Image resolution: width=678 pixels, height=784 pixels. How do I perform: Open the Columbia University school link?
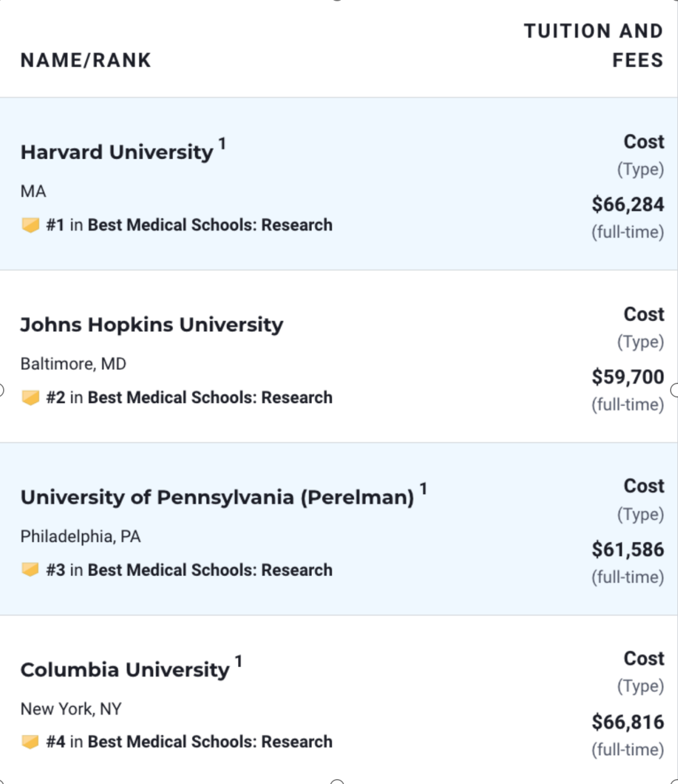click(125, 670)
